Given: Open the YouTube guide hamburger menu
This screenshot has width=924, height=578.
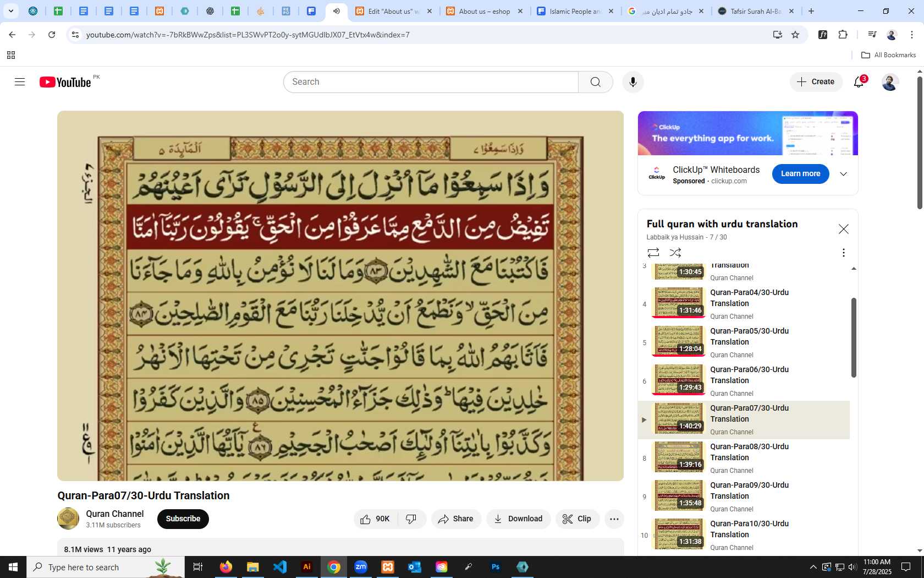Looking at the screenshot, I should pyautogui.click(x=20, y=82).
